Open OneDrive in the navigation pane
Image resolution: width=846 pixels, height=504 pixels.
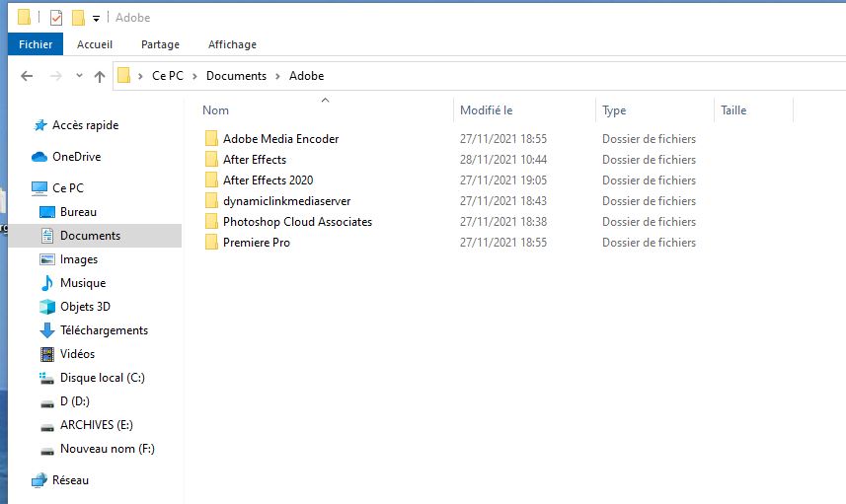(x=77, y=156)
